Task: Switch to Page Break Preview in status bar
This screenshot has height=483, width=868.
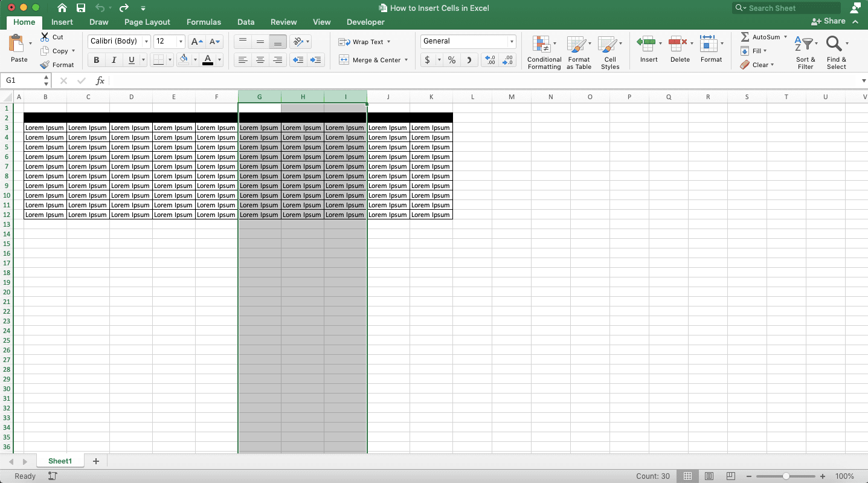Action: point(731,476)
